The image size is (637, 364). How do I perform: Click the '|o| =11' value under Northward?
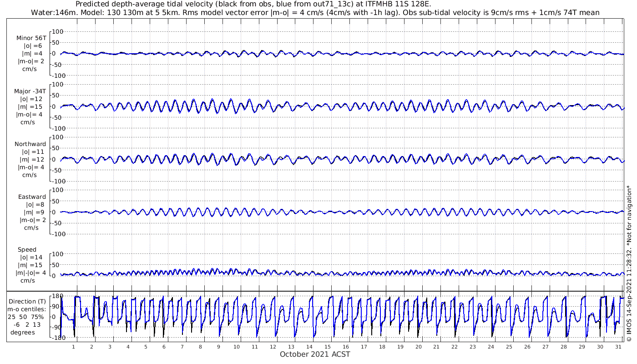(x=33, y=152)
